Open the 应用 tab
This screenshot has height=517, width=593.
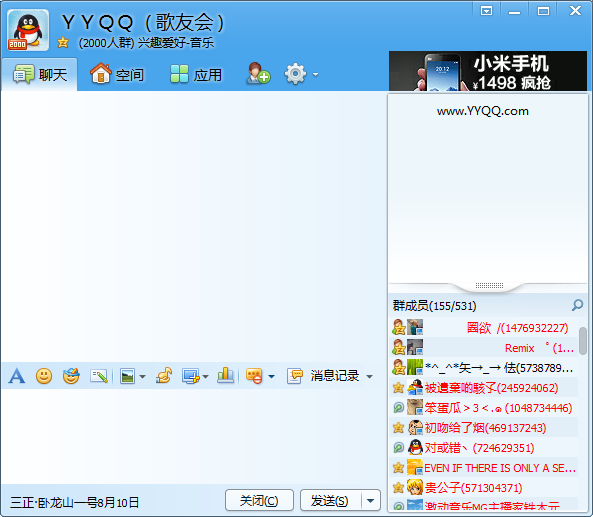click(196, 74)
